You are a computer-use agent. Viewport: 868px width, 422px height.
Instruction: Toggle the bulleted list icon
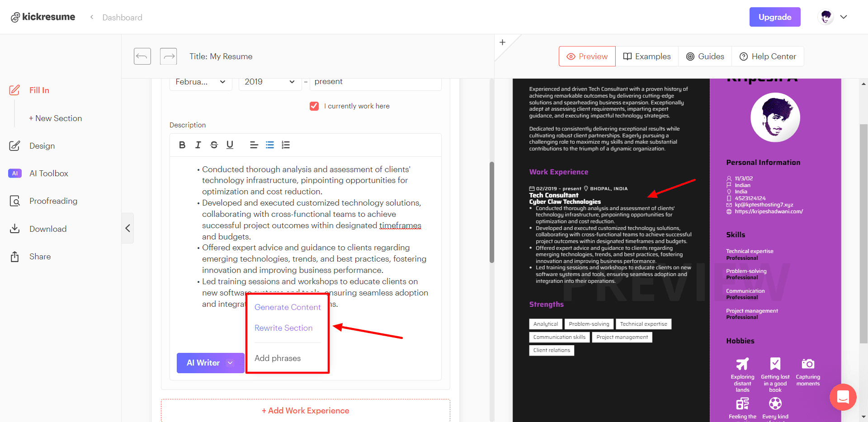pyautogui.click(x=270, y=145)
